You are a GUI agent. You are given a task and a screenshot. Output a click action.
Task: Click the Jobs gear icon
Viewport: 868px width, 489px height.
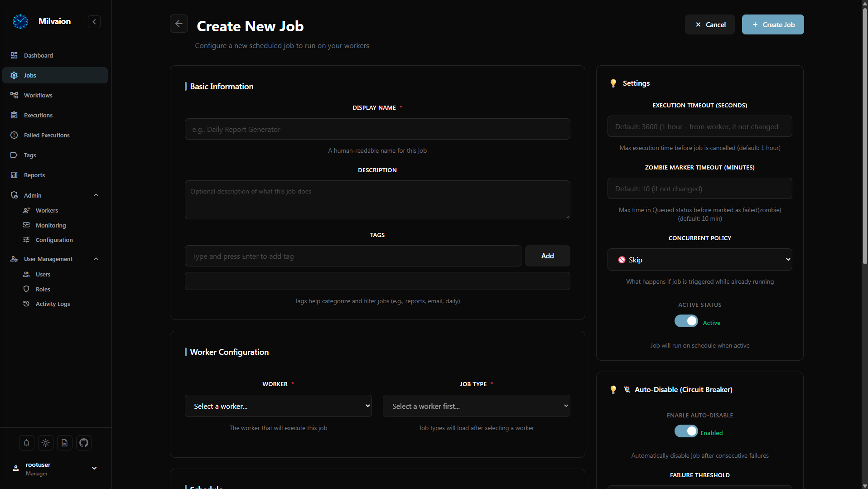[14, 75]
